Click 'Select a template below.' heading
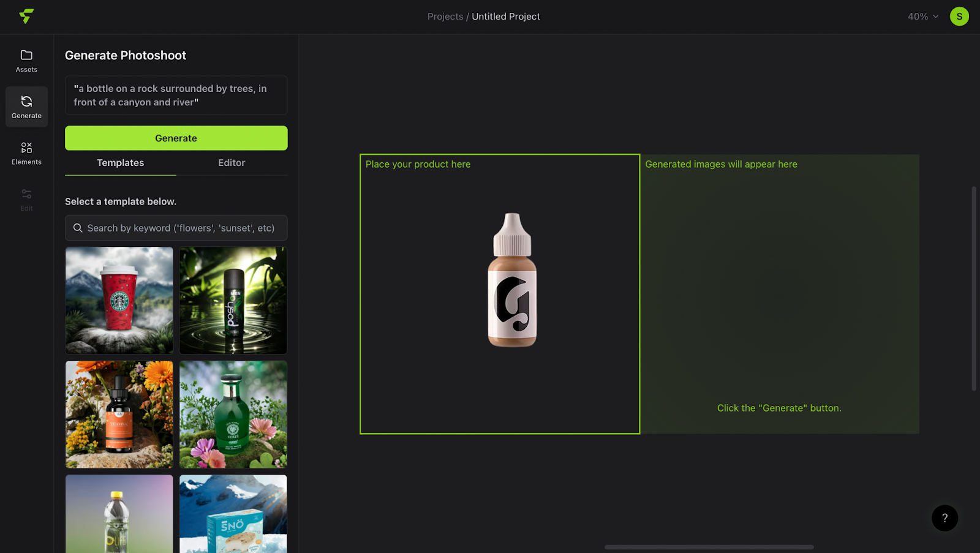Viewport: 980px width, 553px height. point(121,201)
